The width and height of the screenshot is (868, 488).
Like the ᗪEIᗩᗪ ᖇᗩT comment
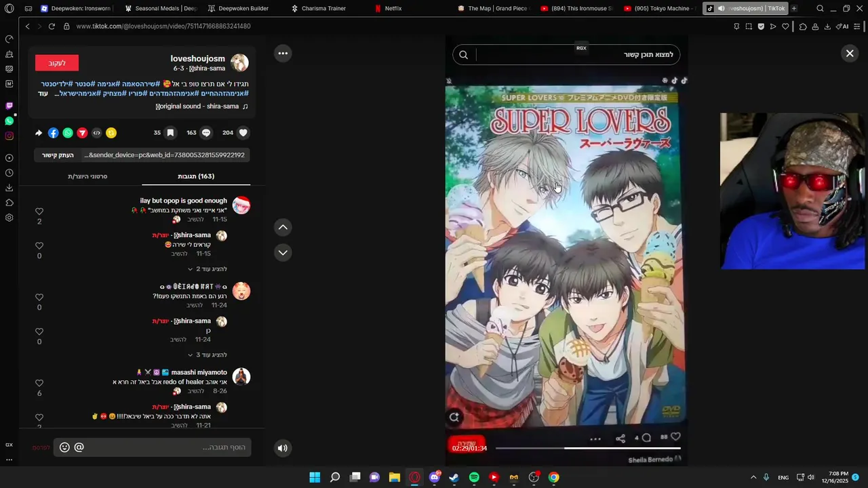tap(39, 297)
